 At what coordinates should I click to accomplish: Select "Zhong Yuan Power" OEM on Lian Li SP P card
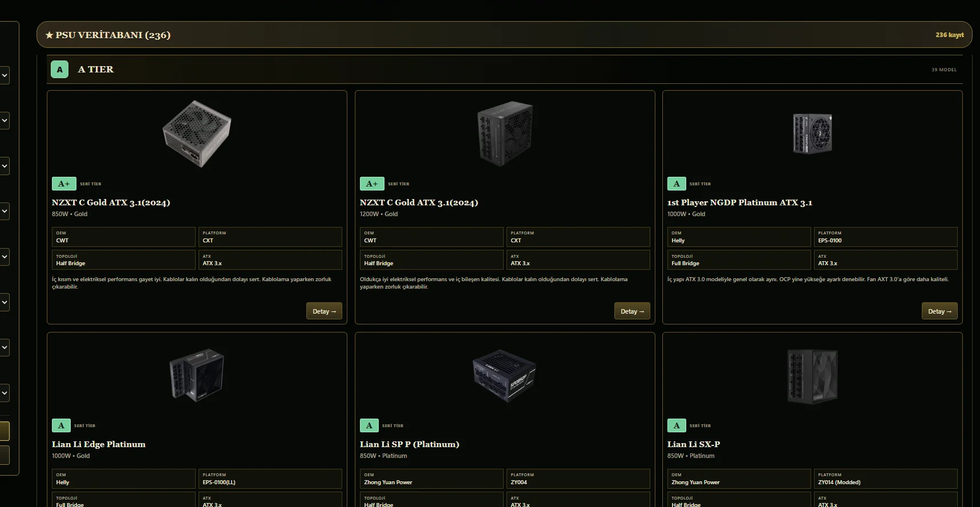(x=388, y=482)
